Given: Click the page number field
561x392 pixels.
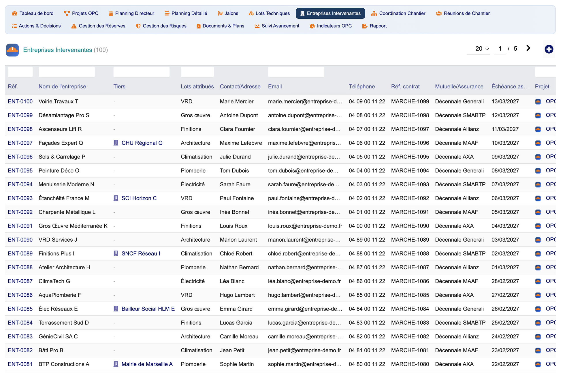Looking at the screenshot, I should [x=500, y=49].
